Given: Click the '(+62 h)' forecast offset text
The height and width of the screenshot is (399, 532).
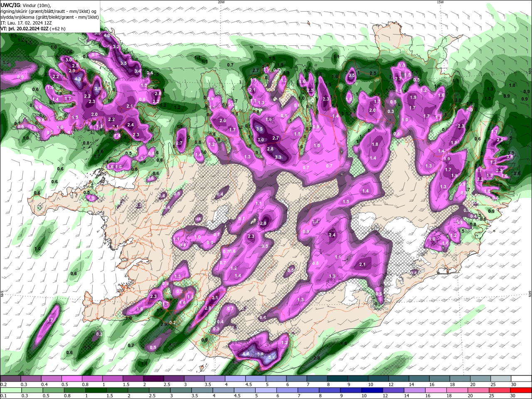Looking at the screenshot, I should [57, 29].
